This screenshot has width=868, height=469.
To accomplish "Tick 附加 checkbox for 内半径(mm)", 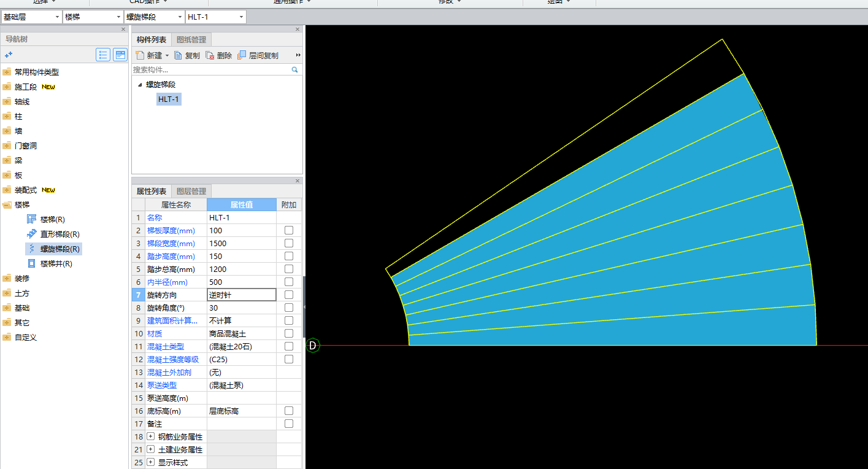I will [x=289, y=282].
